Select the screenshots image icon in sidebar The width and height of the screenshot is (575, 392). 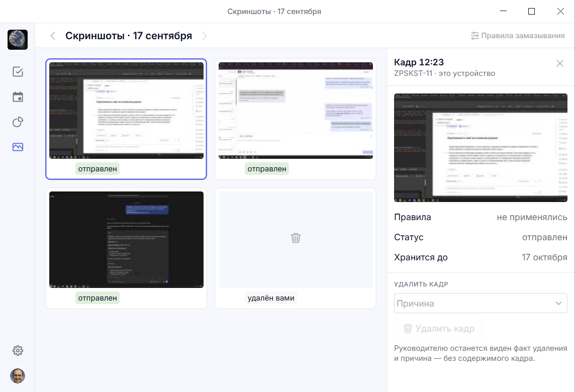coord(18,147)
